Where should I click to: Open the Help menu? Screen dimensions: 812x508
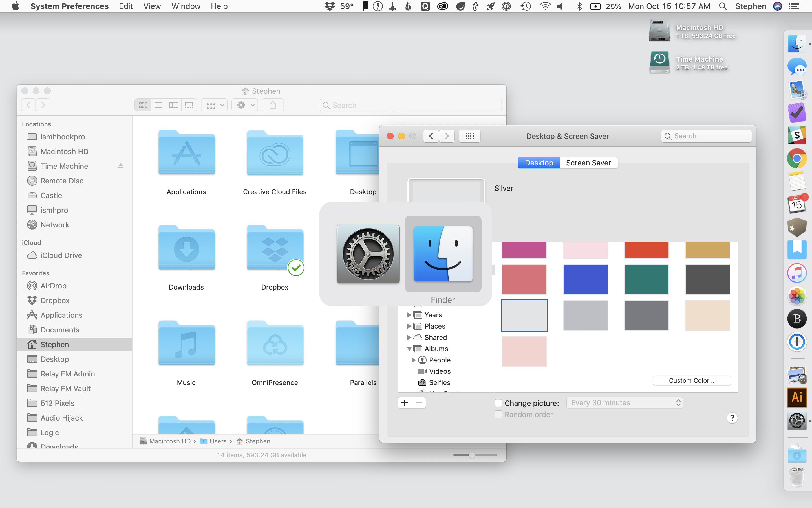219,6
